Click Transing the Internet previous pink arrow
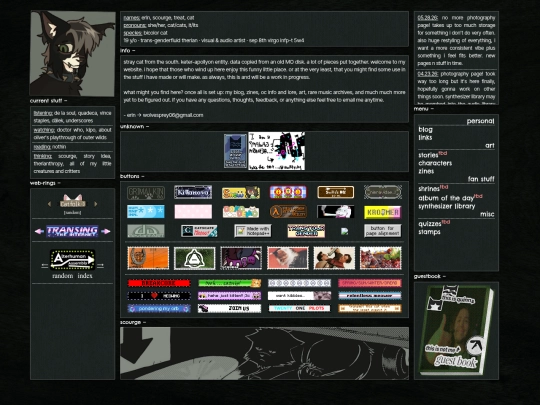 point(39,231)
